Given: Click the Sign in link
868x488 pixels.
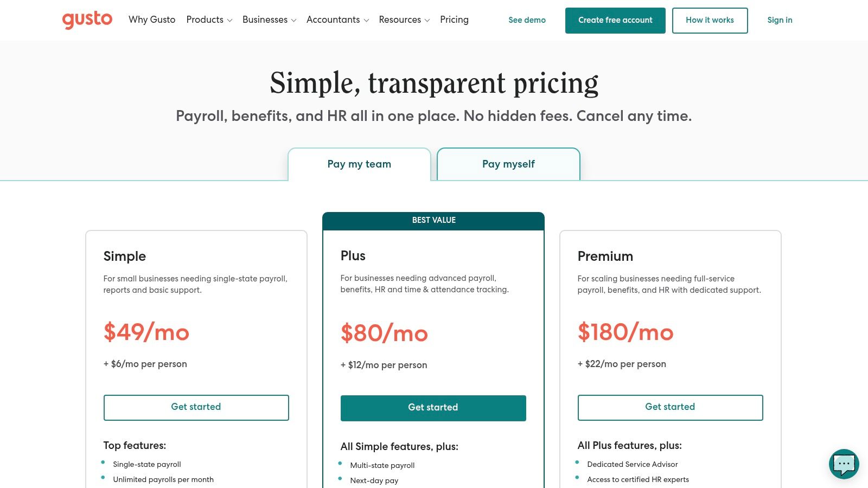Looking at the screenshot, I should click(780, 20).
